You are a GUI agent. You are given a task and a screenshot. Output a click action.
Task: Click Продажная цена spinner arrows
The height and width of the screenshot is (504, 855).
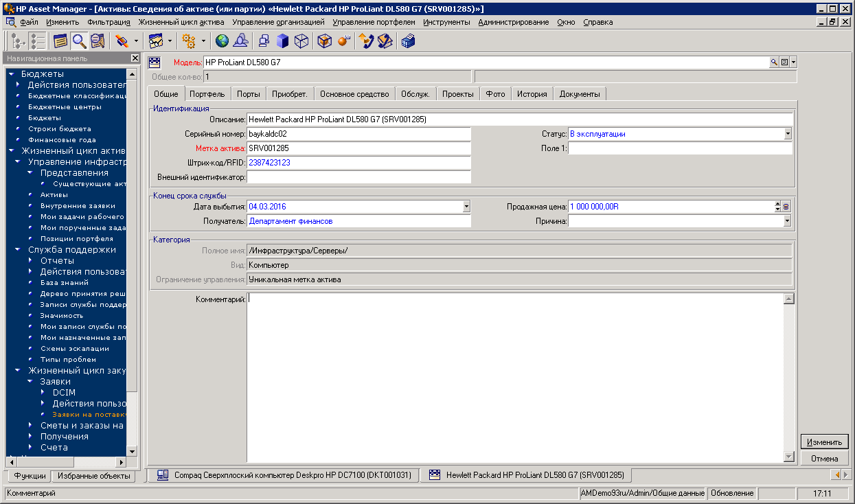[777, 206]
